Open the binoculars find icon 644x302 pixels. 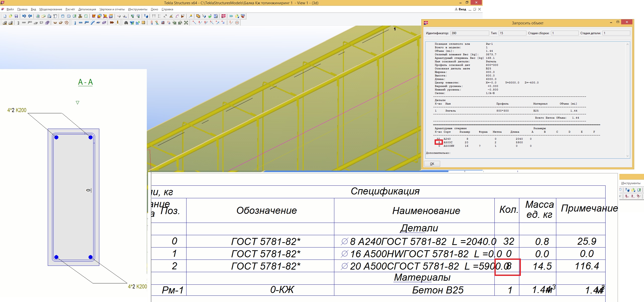tap(126, 23)
